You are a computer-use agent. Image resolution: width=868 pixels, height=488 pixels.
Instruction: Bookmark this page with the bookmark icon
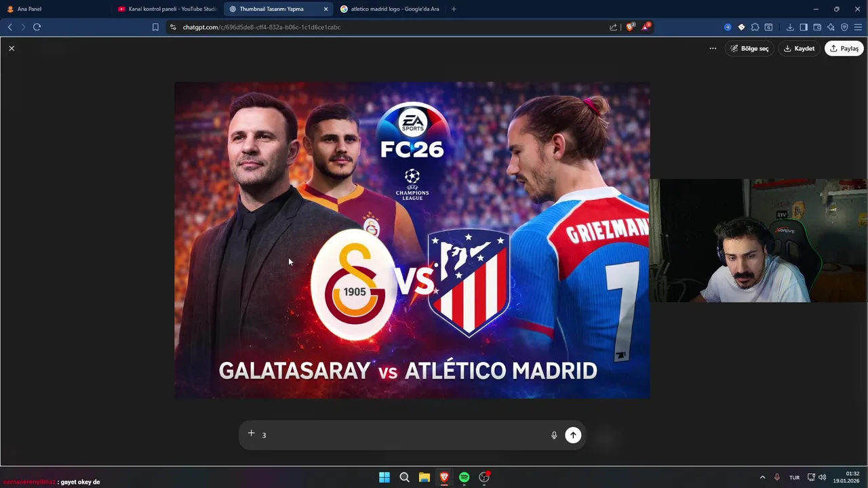(x=155, y=27)
